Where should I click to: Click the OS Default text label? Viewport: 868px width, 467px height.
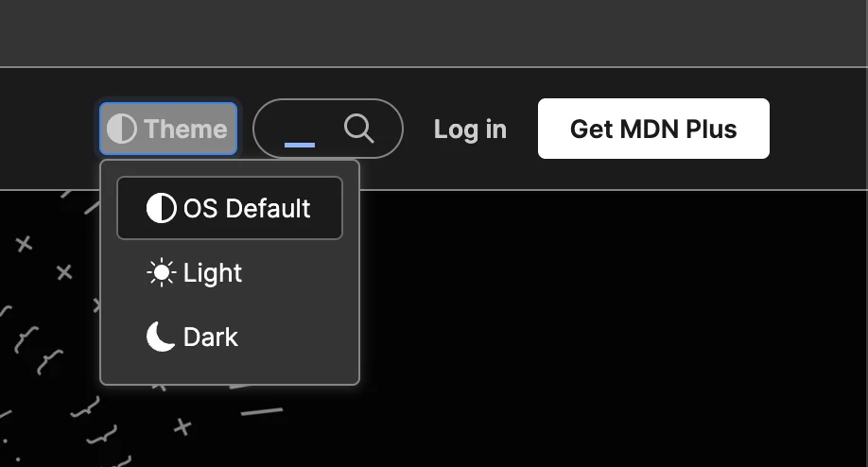247,209
